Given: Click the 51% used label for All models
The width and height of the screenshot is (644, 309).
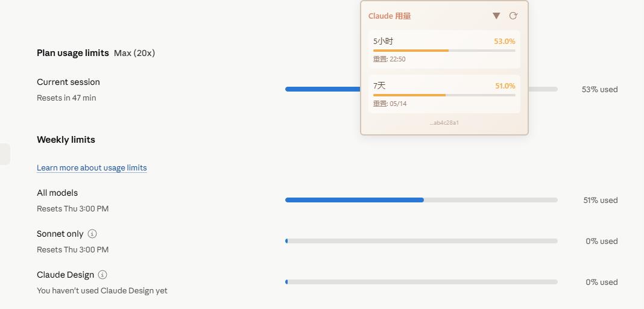Looking at the screenshot, I should pos(601,200).
